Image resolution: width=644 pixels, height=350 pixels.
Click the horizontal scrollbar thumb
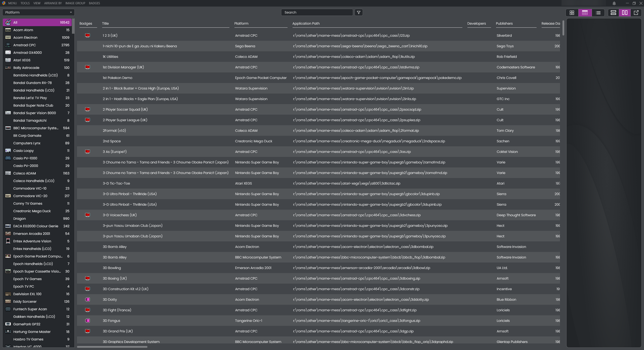click(x=112, y=347)
